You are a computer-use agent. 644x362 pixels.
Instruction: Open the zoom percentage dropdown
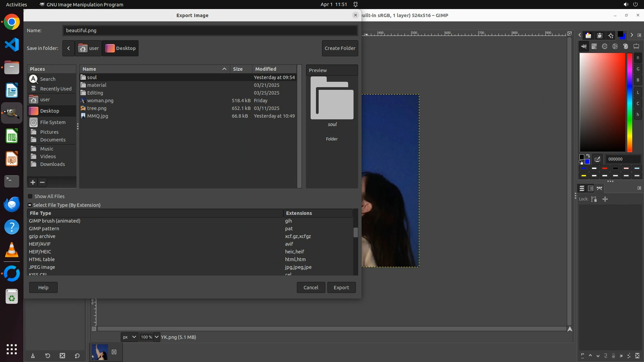click(x=157, y=337)
